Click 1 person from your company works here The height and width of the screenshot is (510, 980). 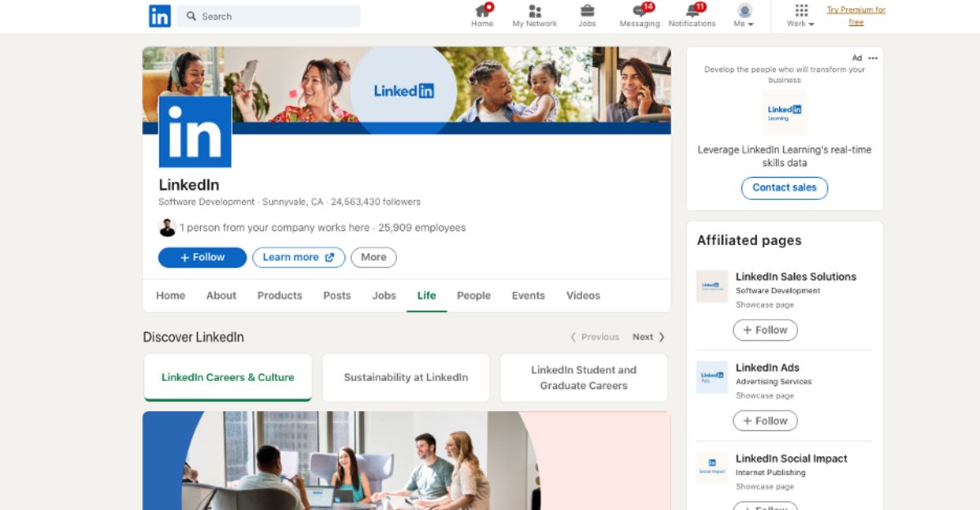click(x=275, y=228)
